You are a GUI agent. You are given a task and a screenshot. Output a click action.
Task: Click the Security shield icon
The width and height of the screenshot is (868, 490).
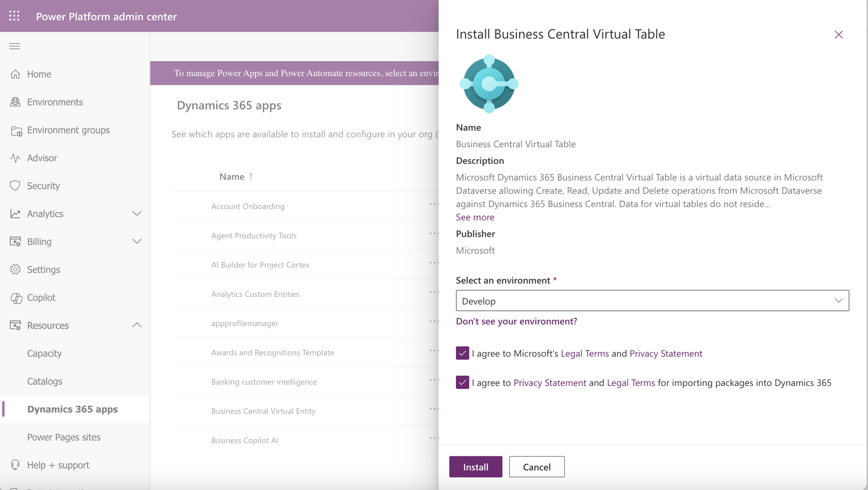pyautogui.click(x=15, y=186)
